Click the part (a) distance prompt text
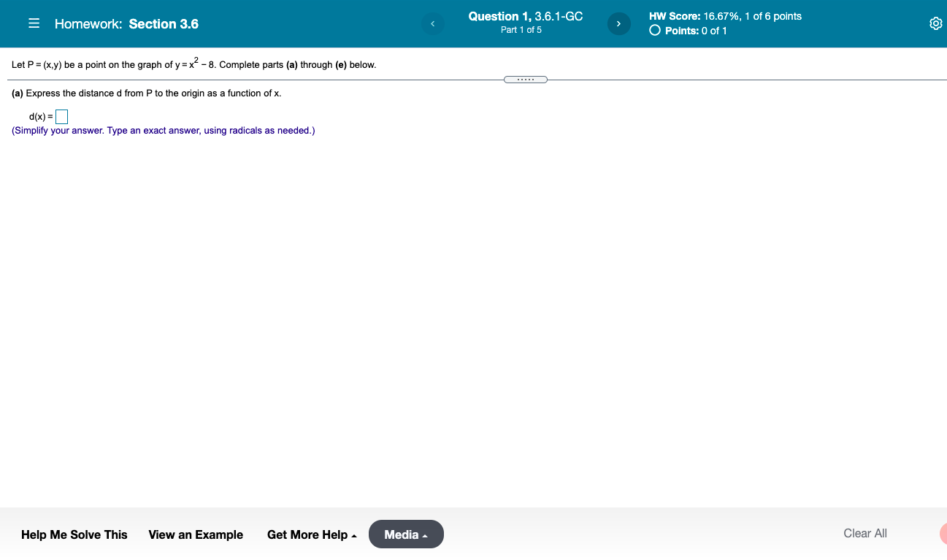 (147, 93)
